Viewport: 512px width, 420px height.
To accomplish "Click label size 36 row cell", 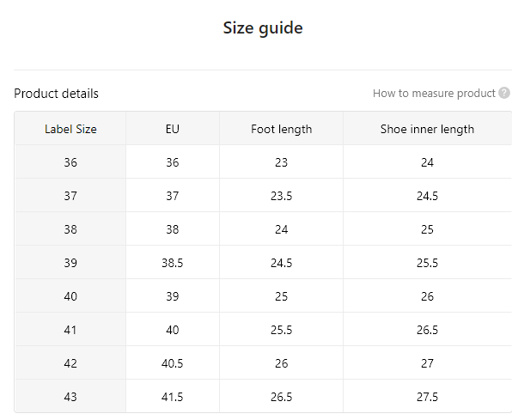I will pos(70,162).
